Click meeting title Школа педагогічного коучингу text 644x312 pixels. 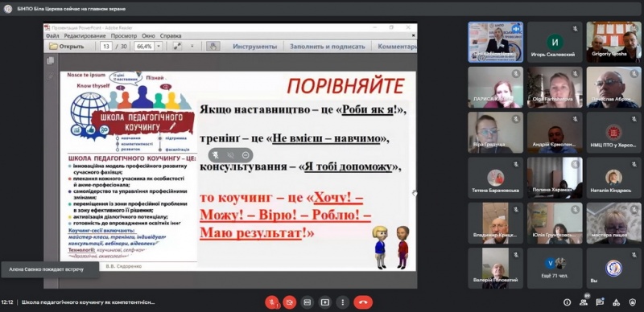tap(89, 302)
